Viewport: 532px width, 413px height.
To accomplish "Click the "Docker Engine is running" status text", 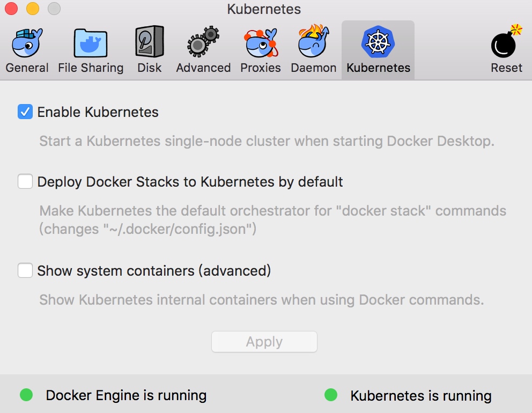I will click(x=126, y=396).
